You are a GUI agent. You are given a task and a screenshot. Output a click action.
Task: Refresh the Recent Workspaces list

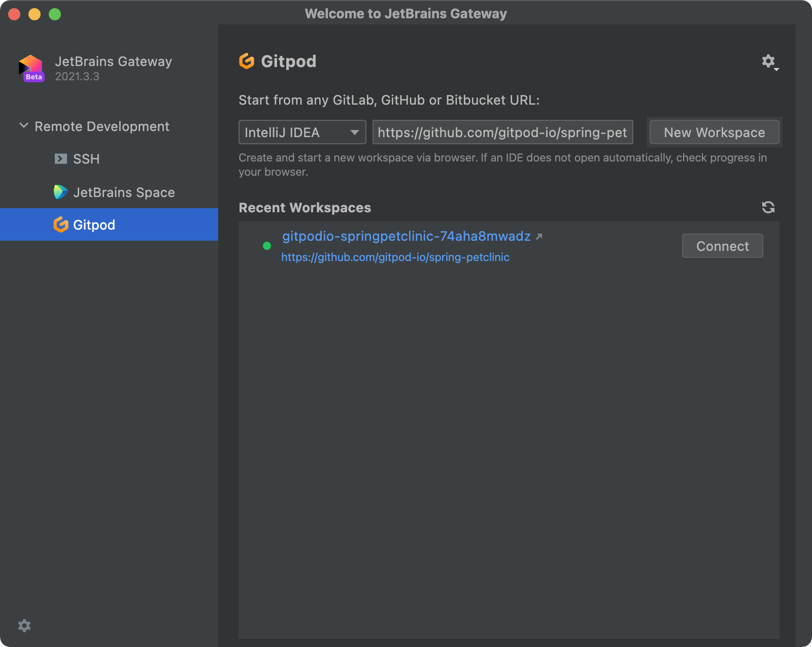pos(768,207)
